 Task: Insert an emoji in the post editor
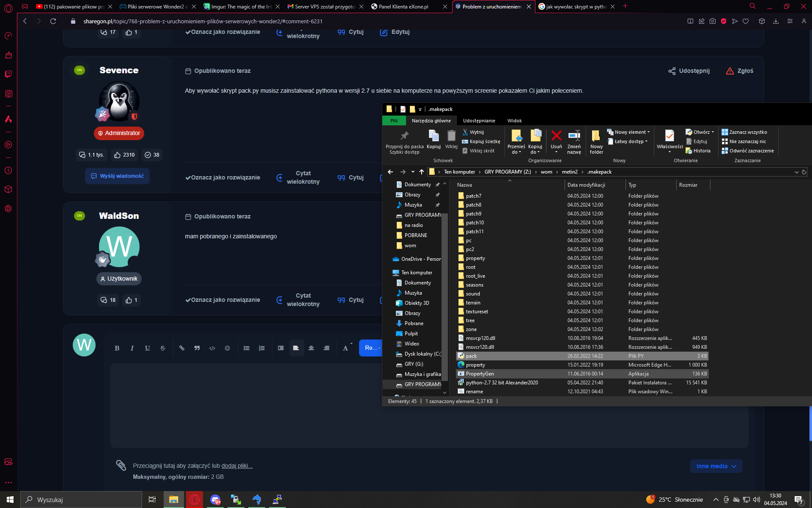point(227,348)
